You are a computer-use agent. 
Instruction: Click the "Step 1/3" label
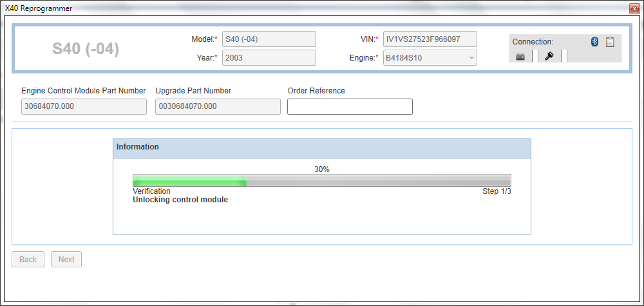[497, 191]
